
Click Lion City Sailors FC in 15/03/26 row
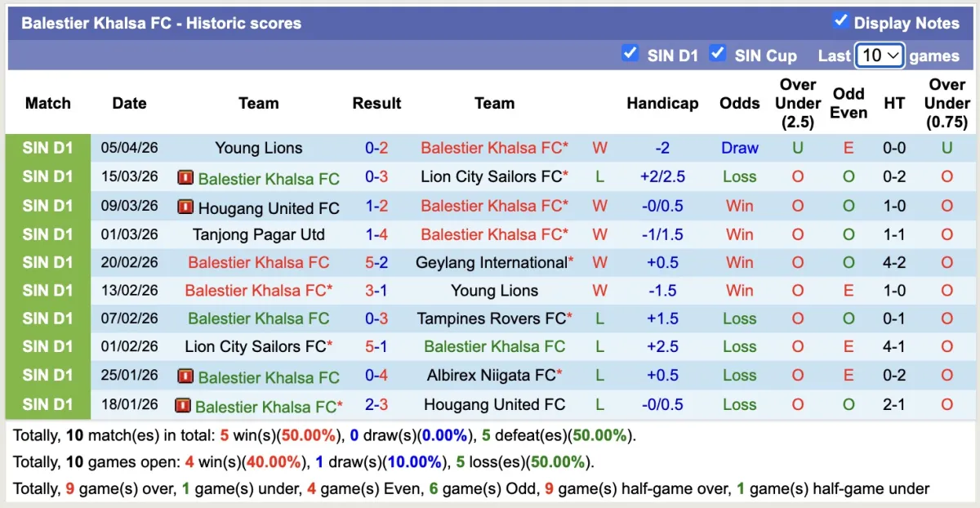coord(492,176)
